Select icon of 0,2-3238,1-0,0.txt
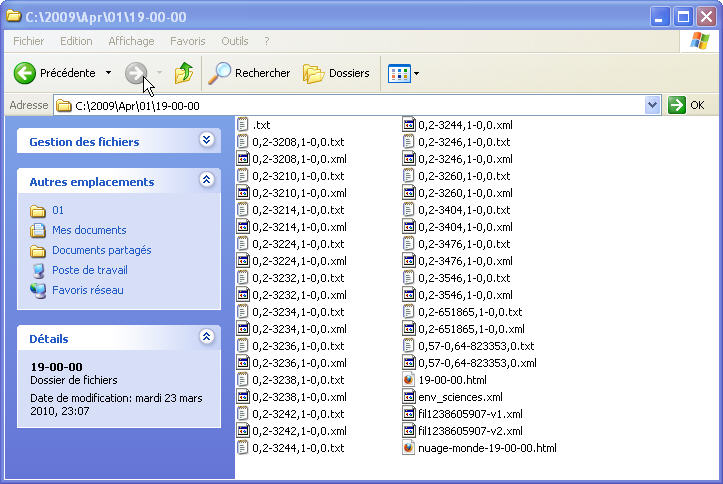This screenshot has width=723, height=484. click(243, 380)
